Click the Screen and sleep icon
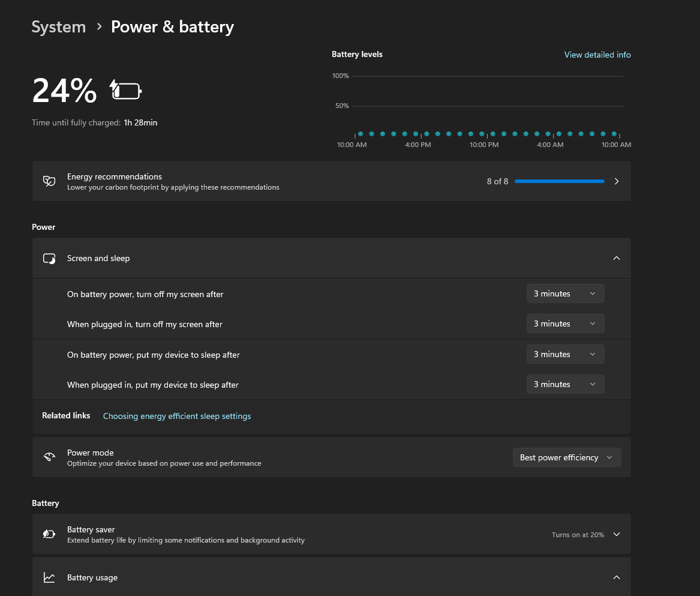Screen dimensions: 700x596 (49, 258)
